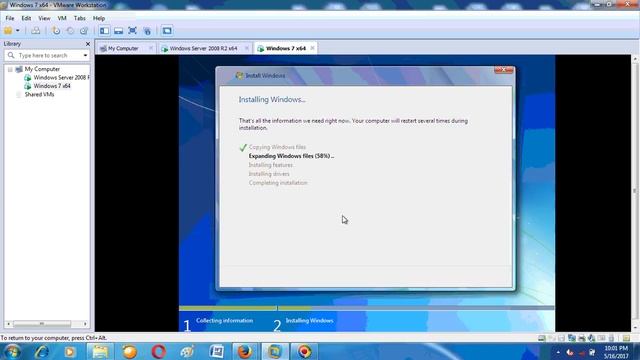Click the screen recorder taskbar icon
This screenshot has width=640, height=360.
[304, 352]
